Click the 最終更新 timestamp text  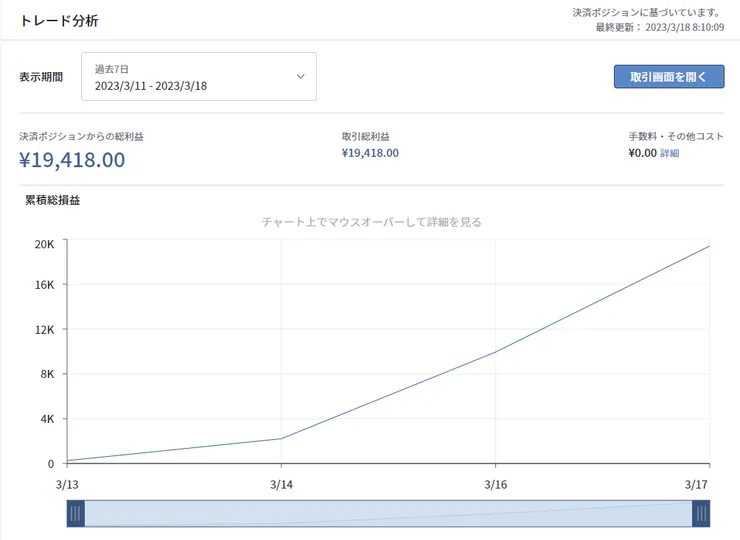[x=659, y=27]
